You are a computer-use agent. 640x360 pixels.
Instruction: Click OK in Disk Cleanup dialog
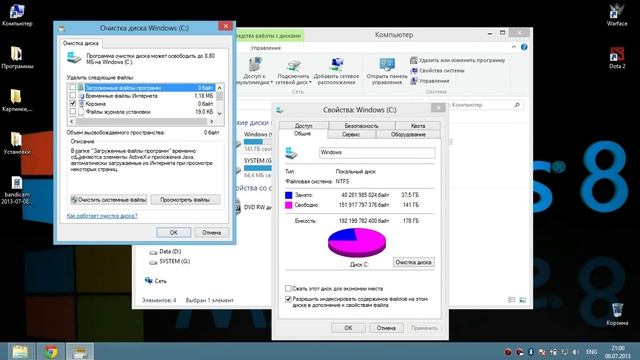[x=173, y=232]
